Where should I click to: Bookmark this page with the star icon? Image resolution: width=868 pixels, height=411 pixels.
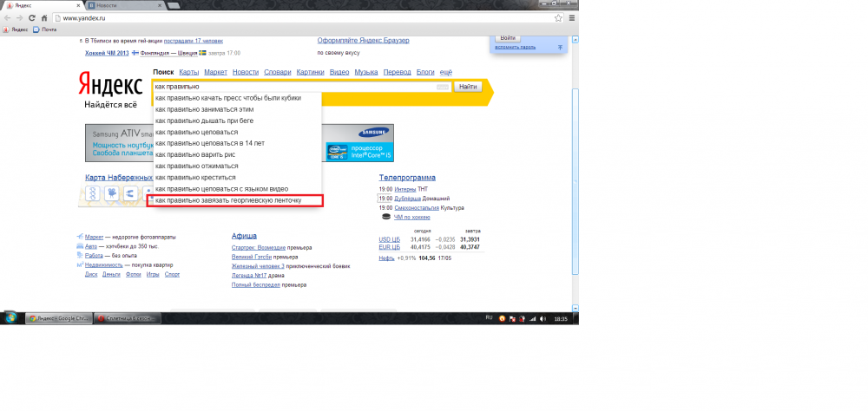click(x=558, y=17)
